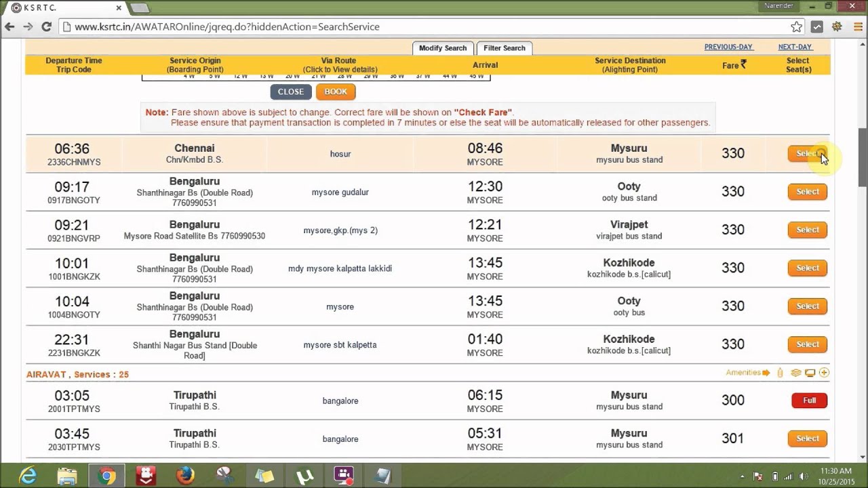Screen dimensions: 868x488
Task: Click the TV screen amenity icon
Action: [810, 373]
